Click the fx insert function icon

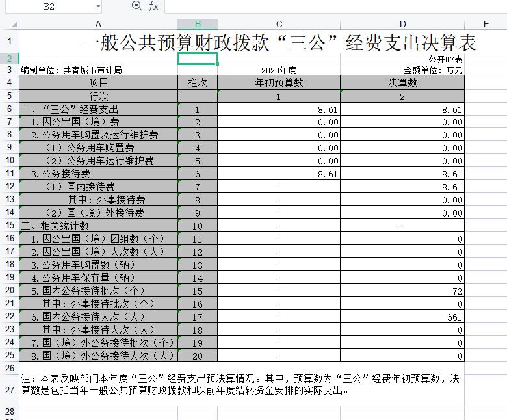pyautogui.click(x=153, y=6)
